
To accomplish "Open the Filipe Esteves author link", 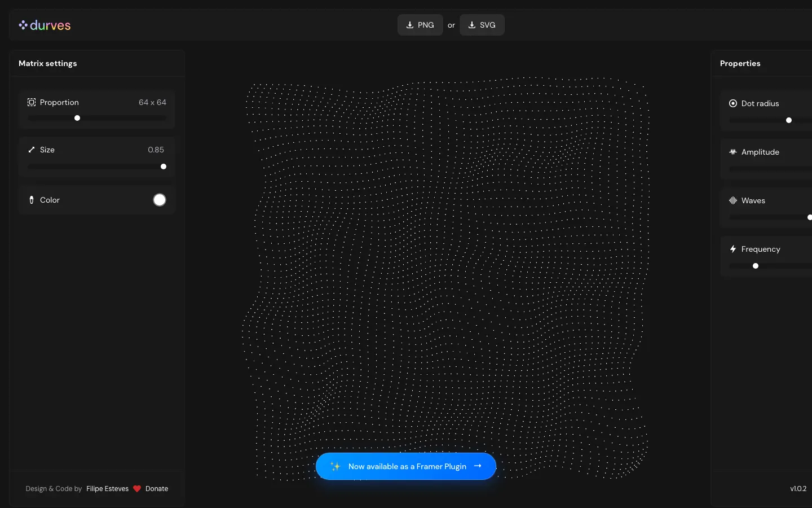I will coord(107,489).
